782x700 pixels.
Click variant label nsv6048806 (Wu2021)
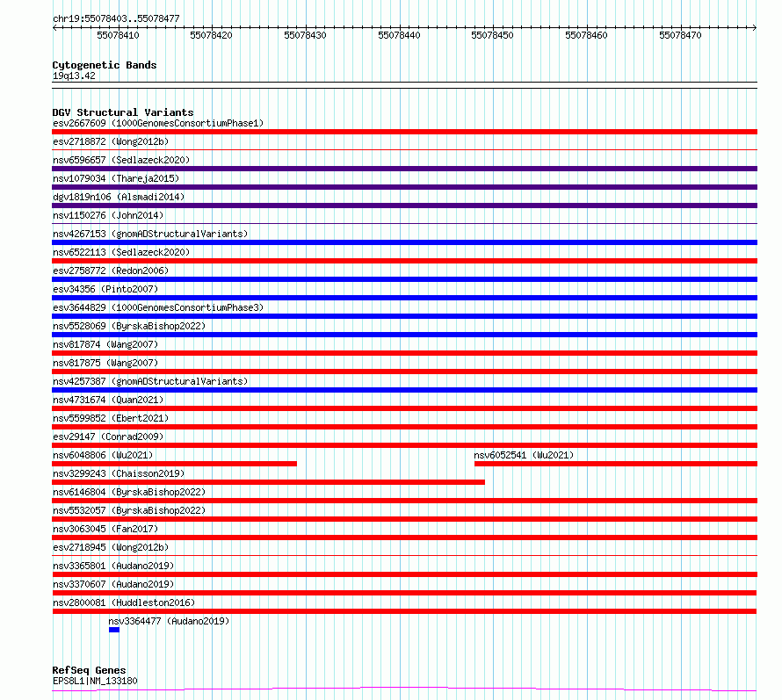pos(103,455)
